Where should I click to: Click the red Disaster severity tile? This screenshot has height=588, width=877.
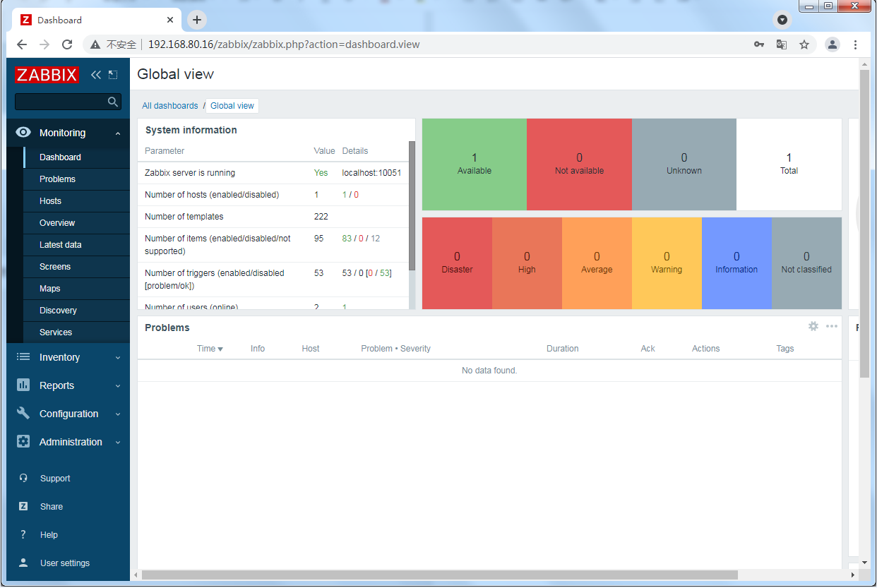[x=457, y=263]
